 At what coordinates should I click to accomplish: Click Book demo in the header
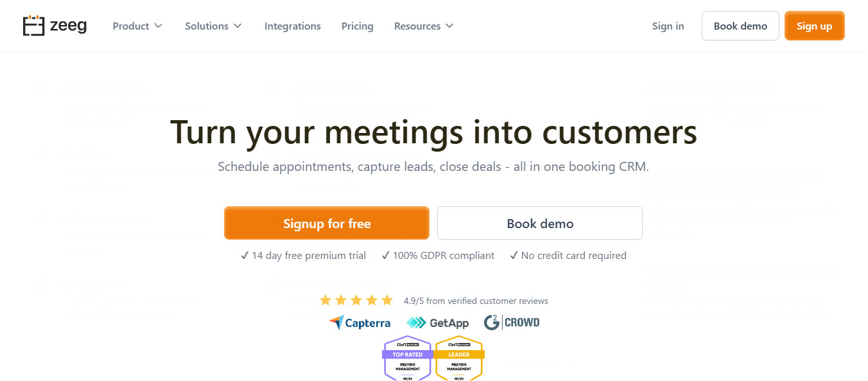(740, 26)
